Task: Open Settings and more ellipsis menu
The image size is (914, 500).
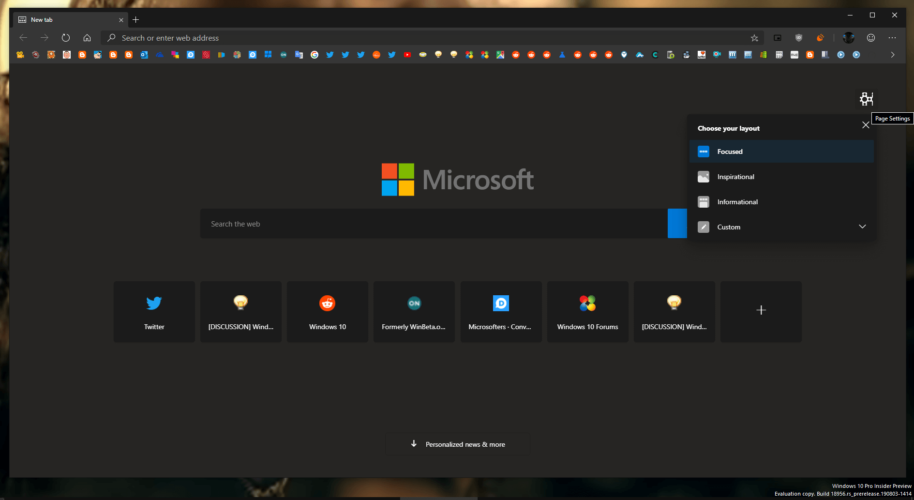Action: tap(892, 38)
